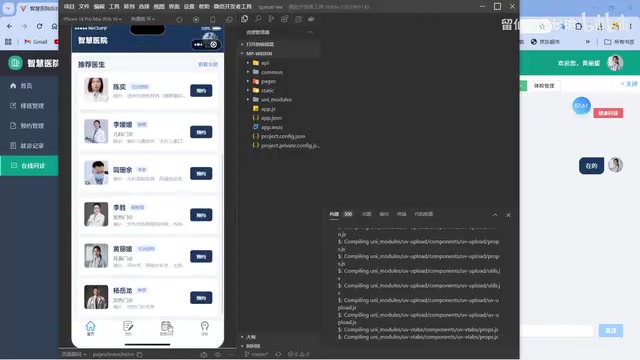Open the 项目 menu
640x360 pixels.
click(x=69, y=7)
